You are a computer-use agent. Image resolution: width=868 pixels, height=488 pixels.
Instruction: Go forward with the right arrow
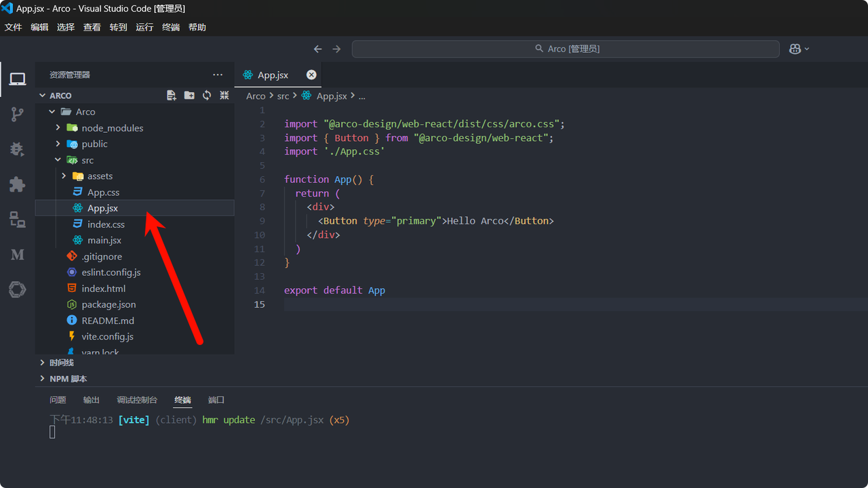(x=336, y=49)
